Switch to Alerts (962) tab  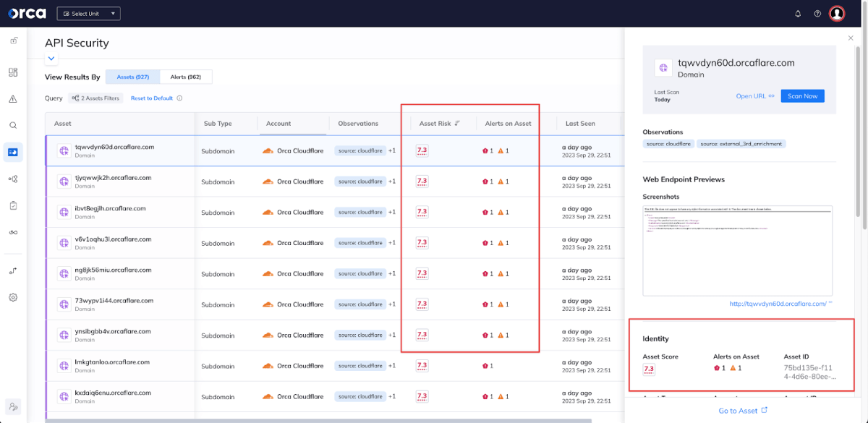(x=186, y=77)
